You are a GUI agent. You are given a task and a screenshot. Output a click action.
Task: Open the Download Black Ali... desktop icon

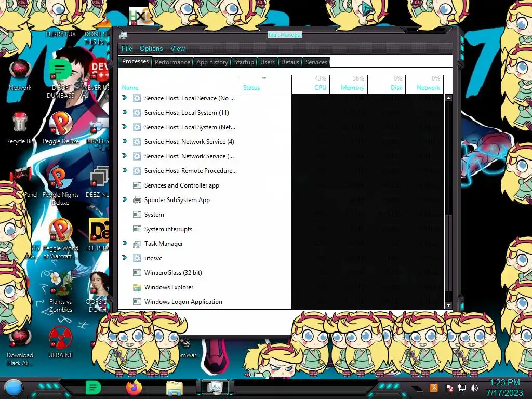pyautogui.click(x=20, y=347)
